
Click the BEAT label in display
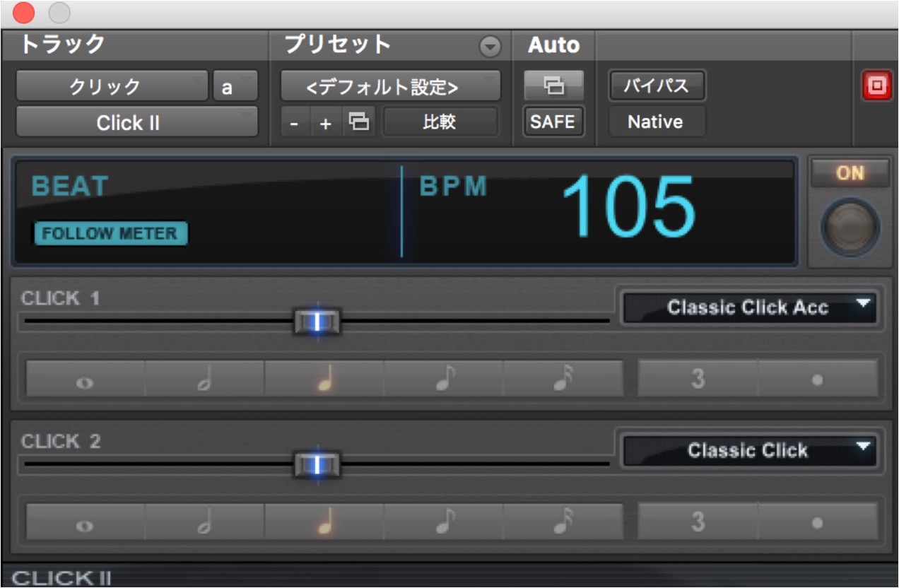click(x=70, y=187)
